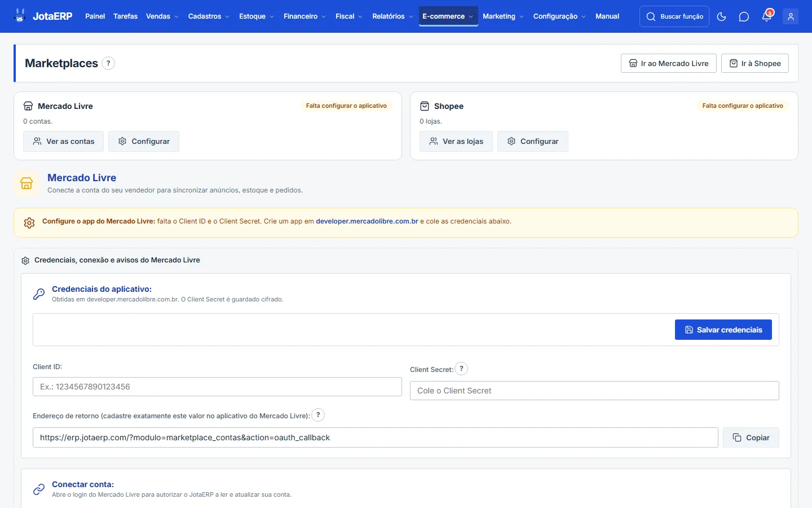Viewport: 812px width, 508px height.
Task: Open the Buscar função search
Action: tap(674, 16)
